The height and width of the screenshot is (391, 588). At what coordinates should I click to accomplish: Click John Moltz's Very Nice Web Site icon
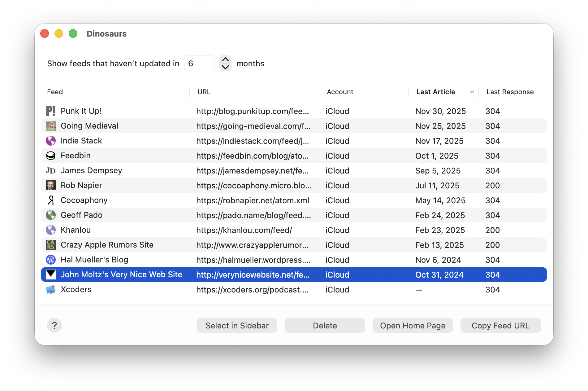51,275
